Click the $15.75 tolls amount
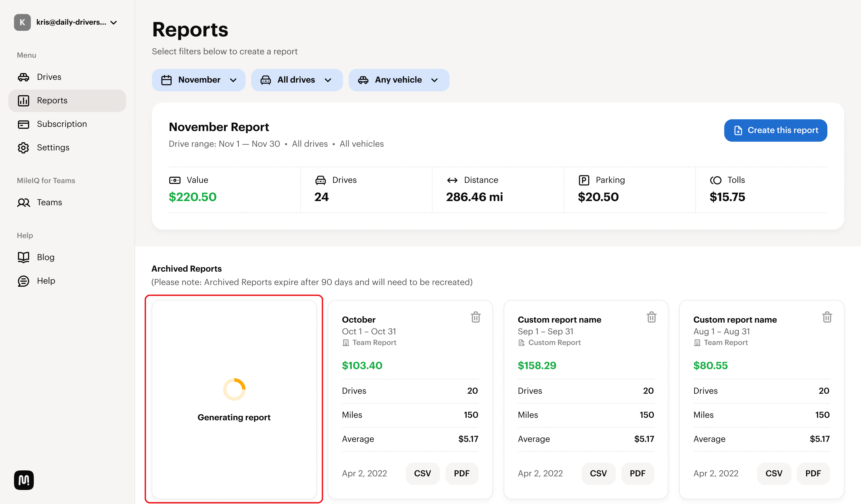The width and height of the screenshot is (861, 504). [x=727, y=197]
